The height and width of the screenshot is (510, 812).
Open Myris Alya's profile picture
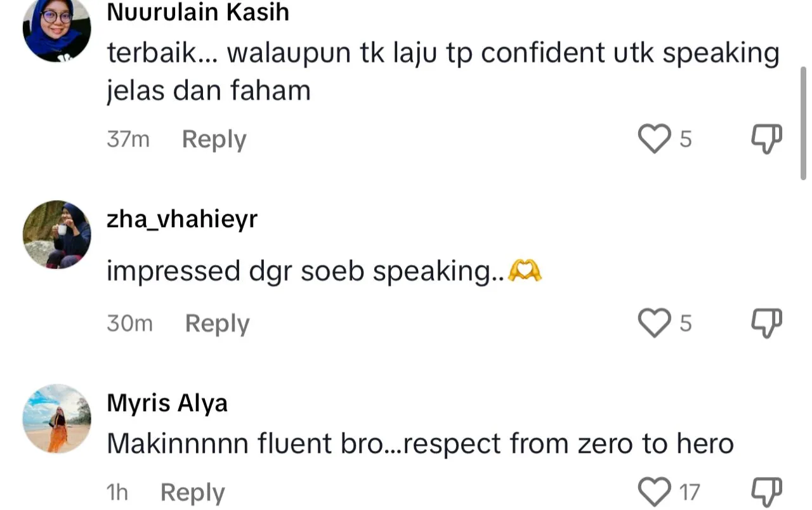click(x=56, y=418)
